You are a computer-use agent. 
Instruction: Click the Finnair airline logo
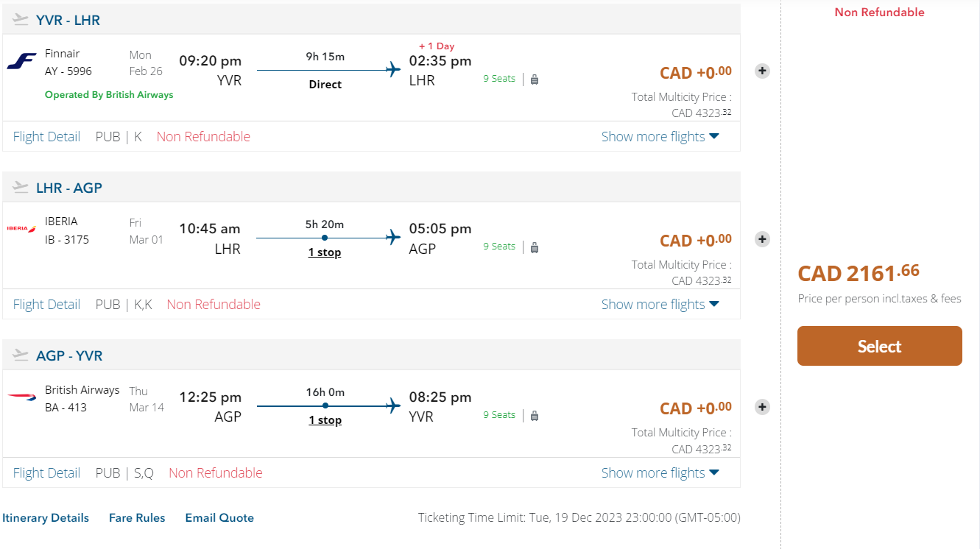(x=21, y=62)
